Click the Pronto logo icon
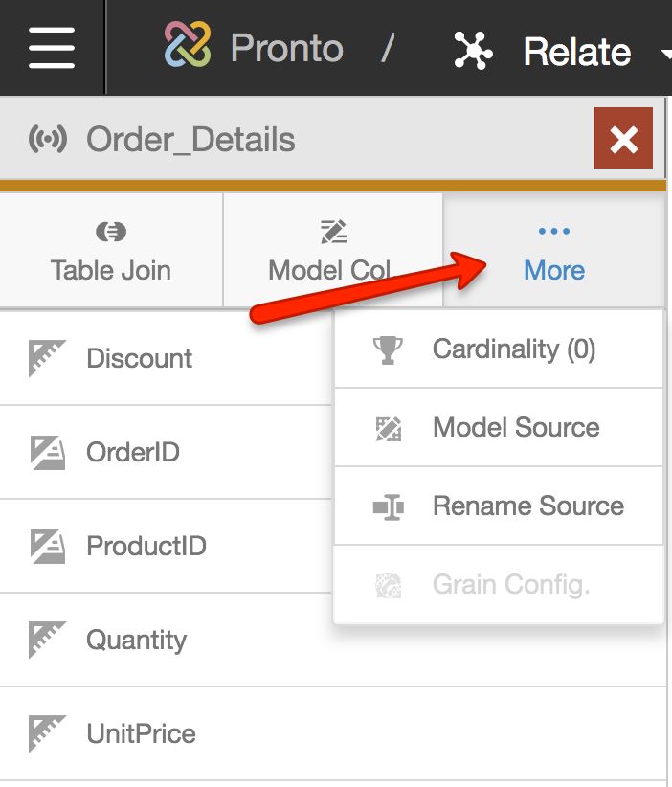 (188, 46)
